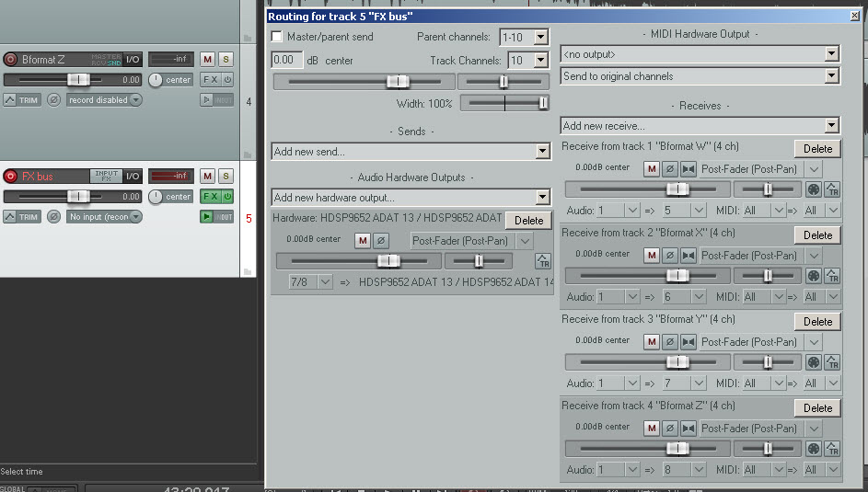Solo the Bformat Z track
Screen dimensions: 868x492
point(226,59)
